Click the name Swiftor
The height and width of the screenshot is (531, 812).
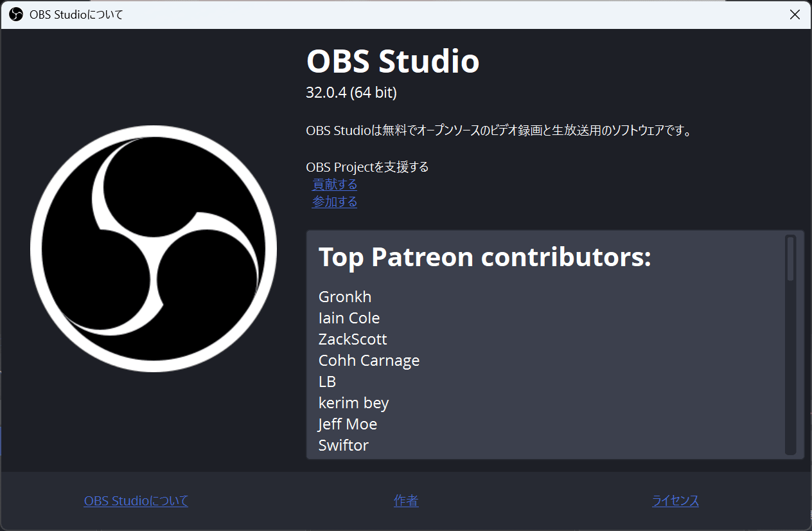pyautogui.click(x=344, y=446)
